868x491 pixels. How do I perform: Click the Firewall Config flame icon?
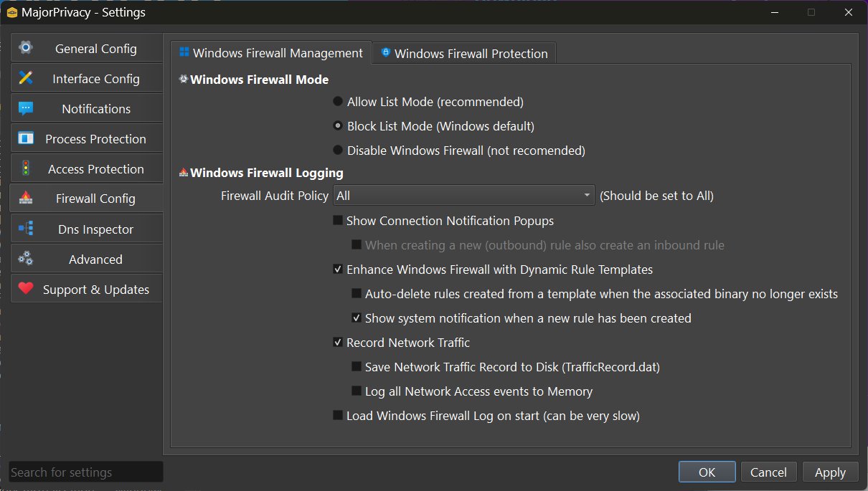pyautogui.click(x=26, y=199)
